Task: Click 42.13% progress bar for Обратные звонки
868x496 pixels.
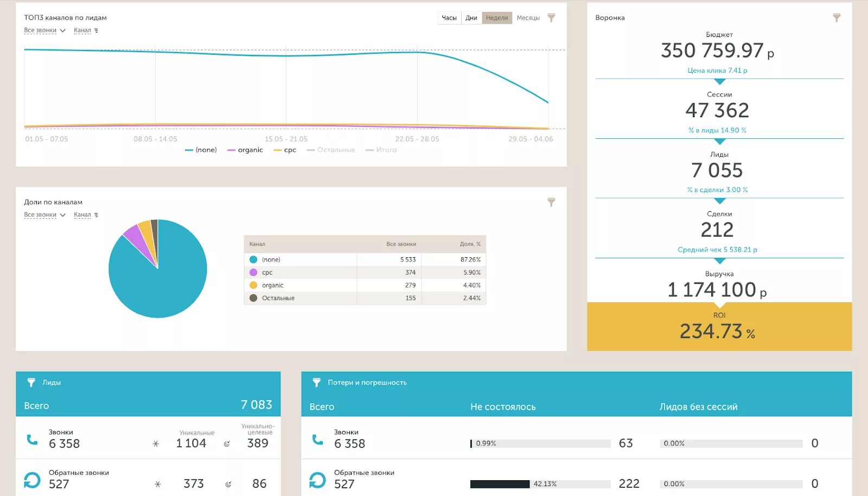Action: [x=540, y=484]
